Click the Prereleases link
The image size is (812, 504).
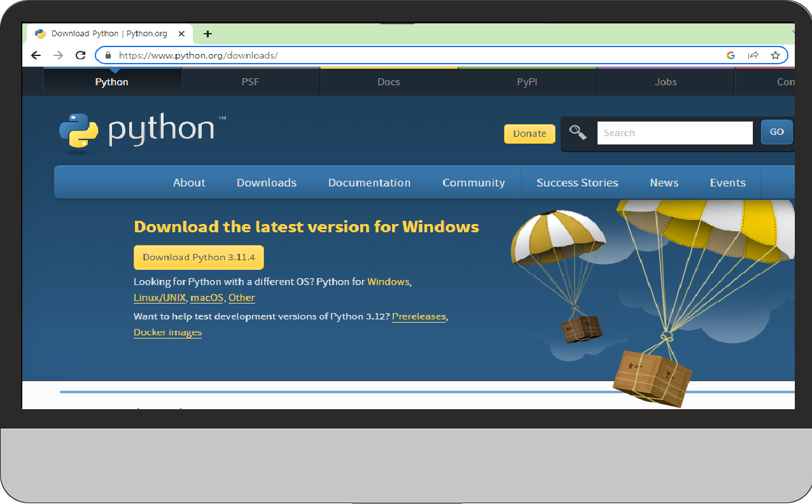[x=419, y=316]
